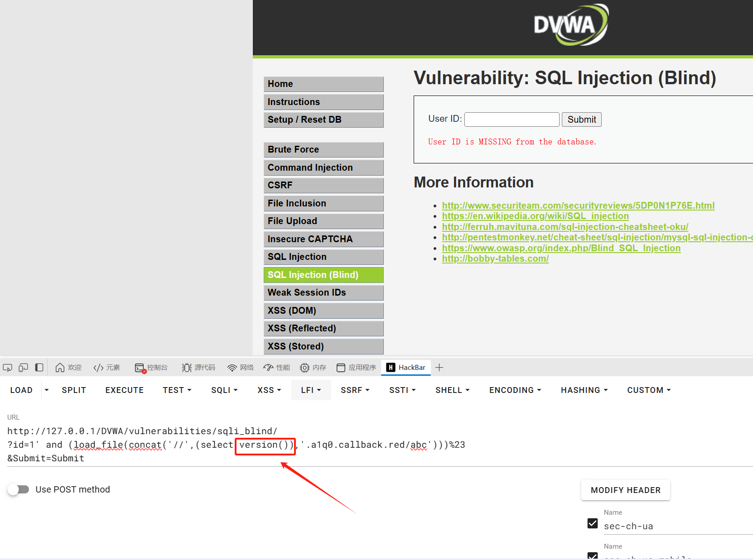This screenshot has height=560, width=753.
Task: Open the Application (应用程序) tab
Action: pos(356,368)
